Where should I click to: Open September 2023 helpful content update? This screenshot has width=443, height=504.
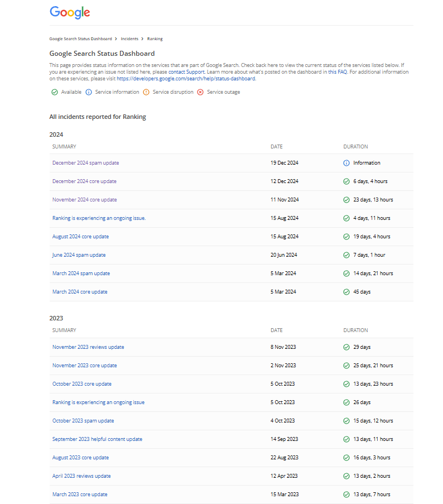97,439
